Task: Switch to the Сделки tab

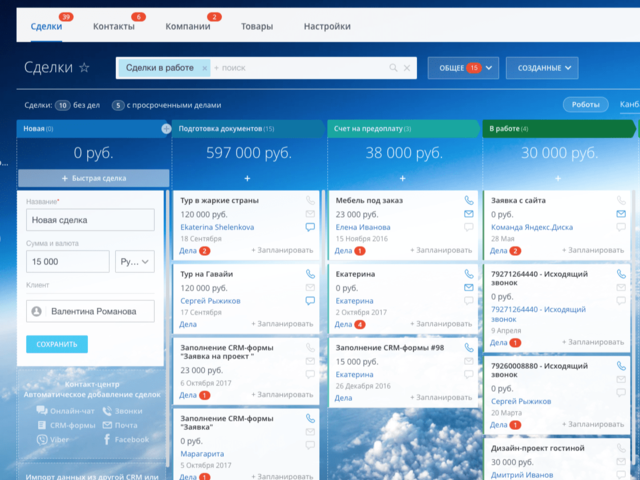Action: click(47, 26)
